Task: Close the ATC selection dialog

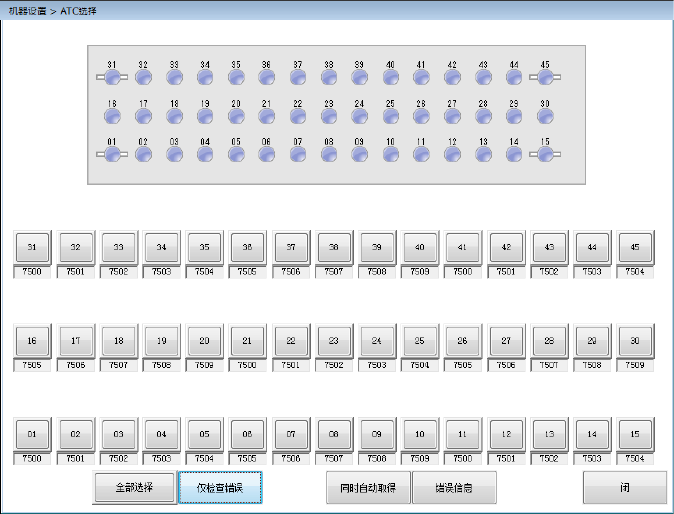Action: (x=625, y=487)
